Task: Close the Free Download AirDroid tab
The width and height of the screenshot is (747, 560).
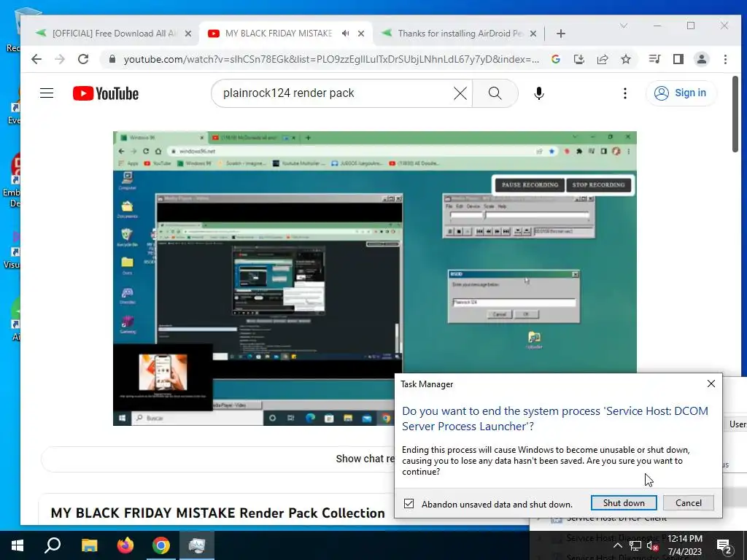Action: point(188,34)
